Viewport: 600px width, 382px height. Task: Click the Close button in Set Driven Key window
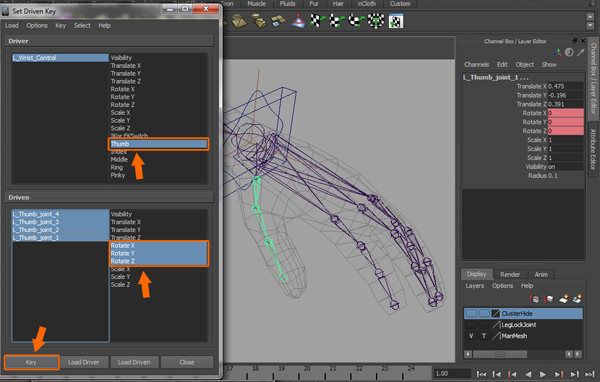point(187,362)
